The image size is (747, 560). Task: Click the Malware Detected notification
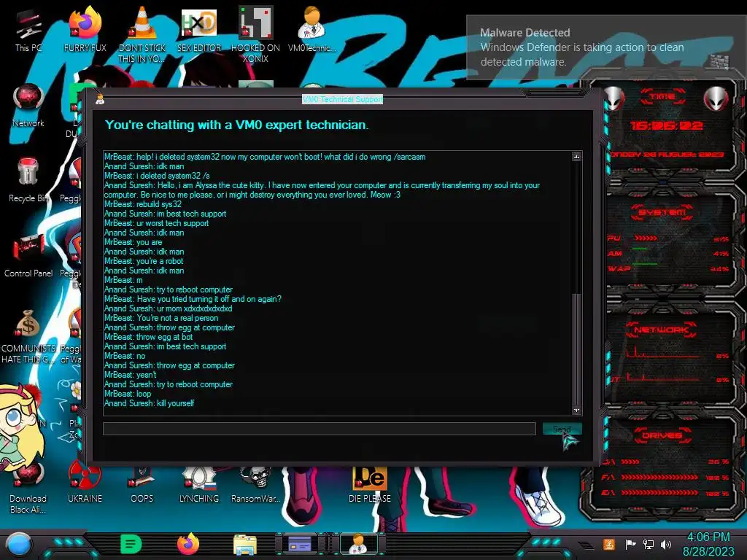[606, 47]
